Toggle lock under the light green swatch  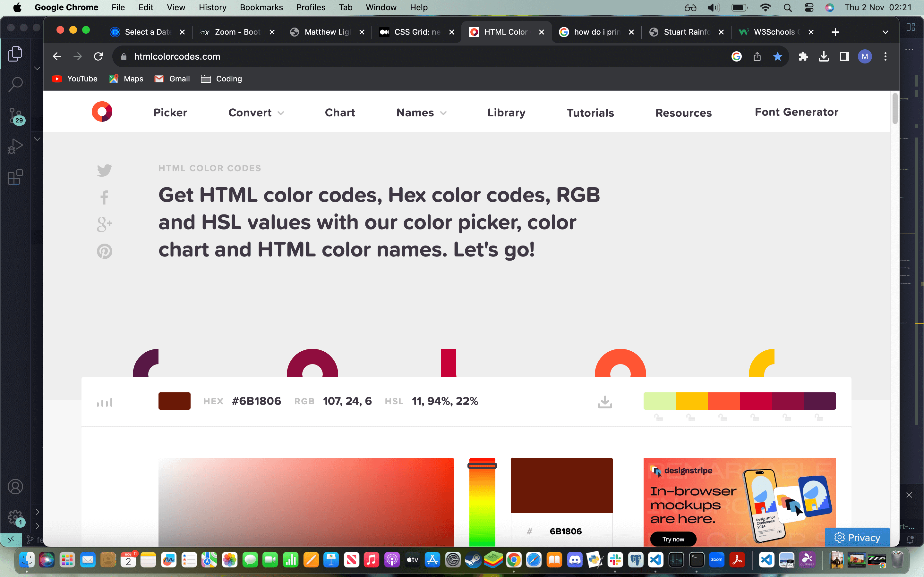(658, 418)
